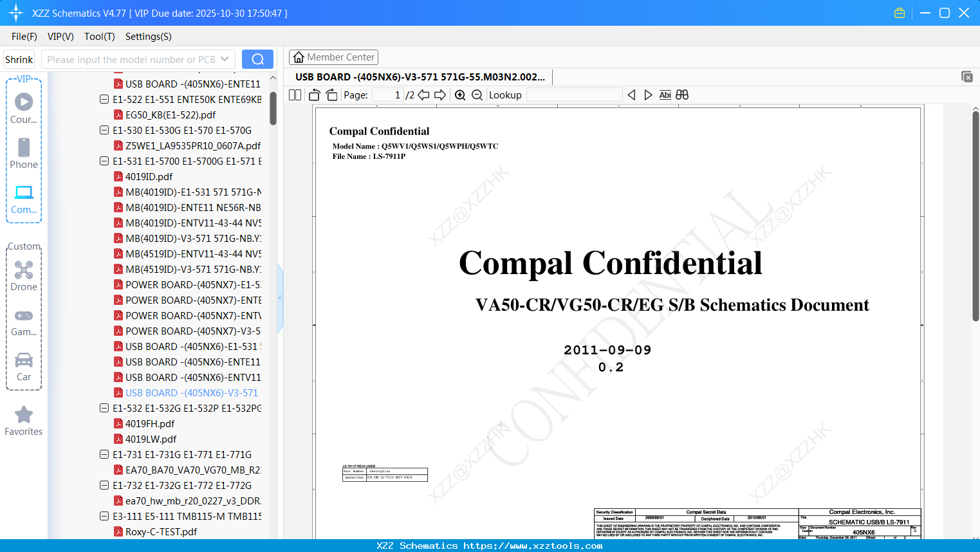
Task: Open POWER BOARD-(405NX7)-E1-5 file
Action: coord(193,284)
